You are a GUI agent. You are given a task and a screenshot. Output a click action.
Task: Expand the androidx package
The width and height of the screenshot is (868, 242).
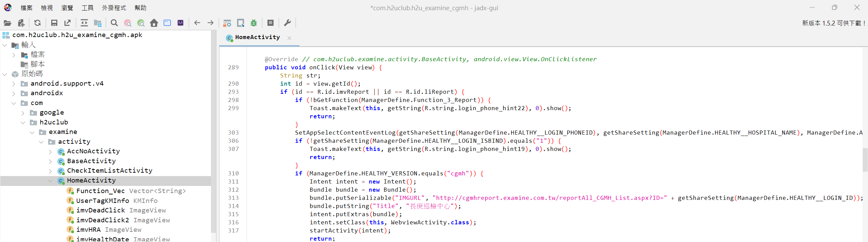(14, 93)
